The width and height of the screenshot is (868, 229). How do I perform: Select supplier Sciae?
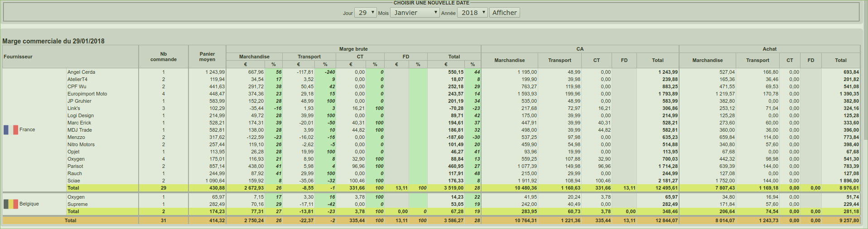point(73,181)
